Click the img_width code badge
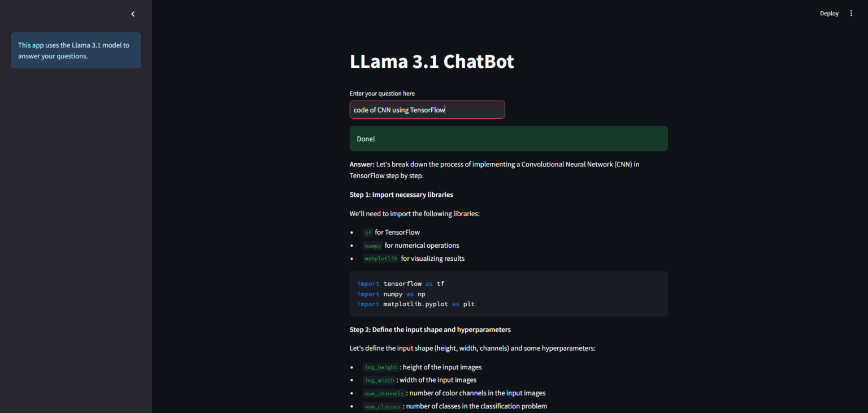Viewport: 868px width, 413px height. click(379, 380)
